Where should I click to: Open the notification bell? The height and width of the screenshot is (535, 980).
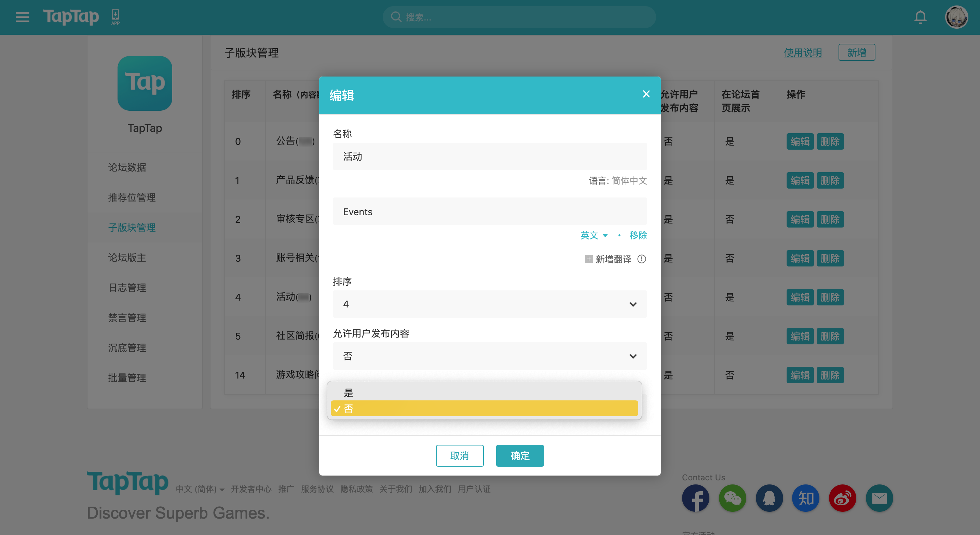[x=921, y=17]
